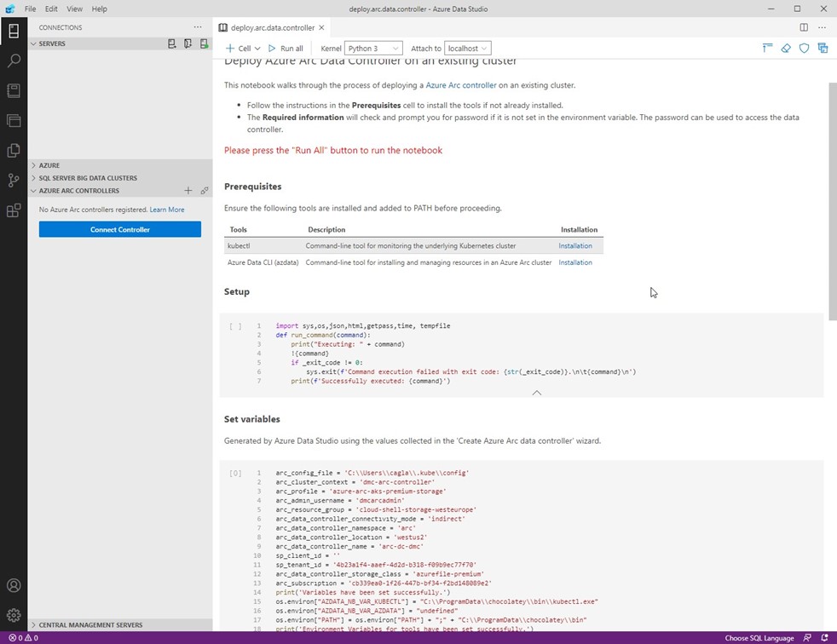The height and width of the screenshot is (644, 837).
Task: Click the notifications bell in status bar
Action: 825,637
